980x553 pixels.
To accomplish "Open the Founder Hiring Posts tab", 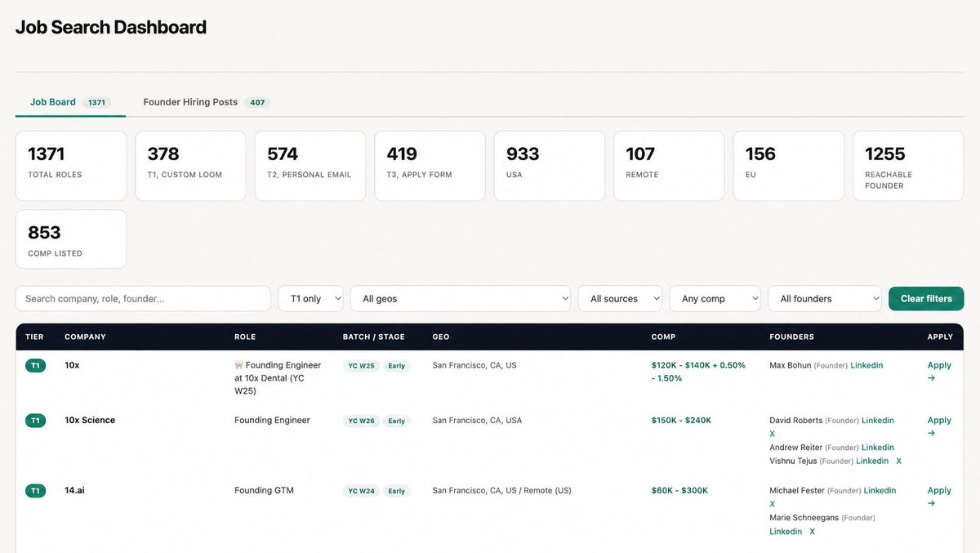I will click(x=206, y=102).
